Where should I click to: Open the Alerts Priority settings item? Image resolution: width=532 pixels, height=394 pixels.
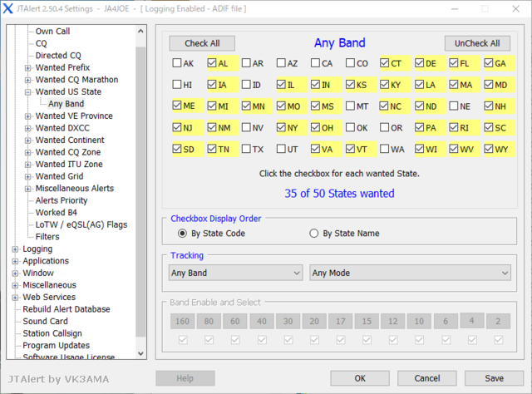click(62, 200)
